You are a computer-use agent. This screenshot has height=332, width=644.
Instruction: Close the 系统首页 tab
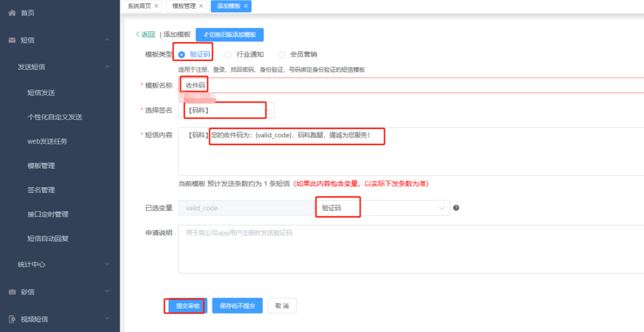[x=156, y=6]
